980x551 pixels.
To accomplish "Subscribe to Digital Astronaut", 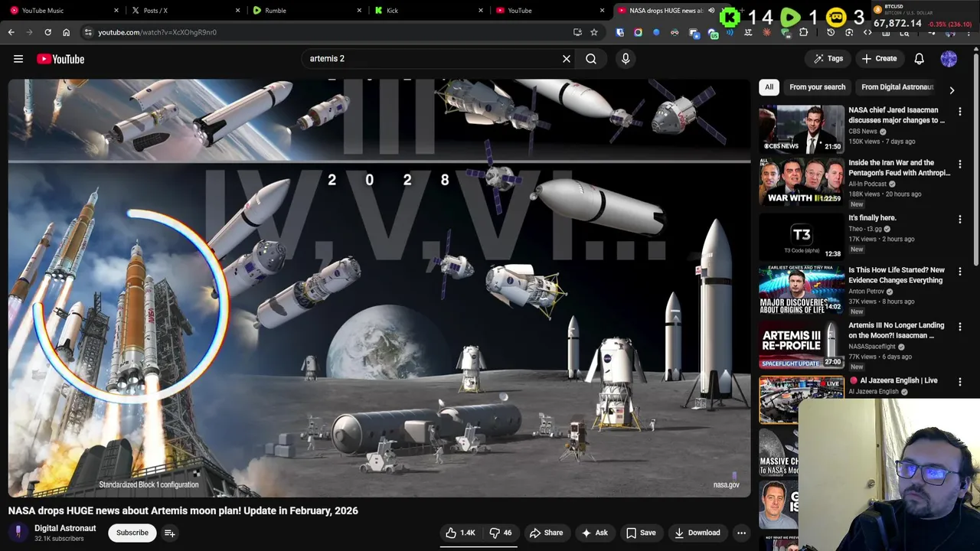I will (132, 533).
